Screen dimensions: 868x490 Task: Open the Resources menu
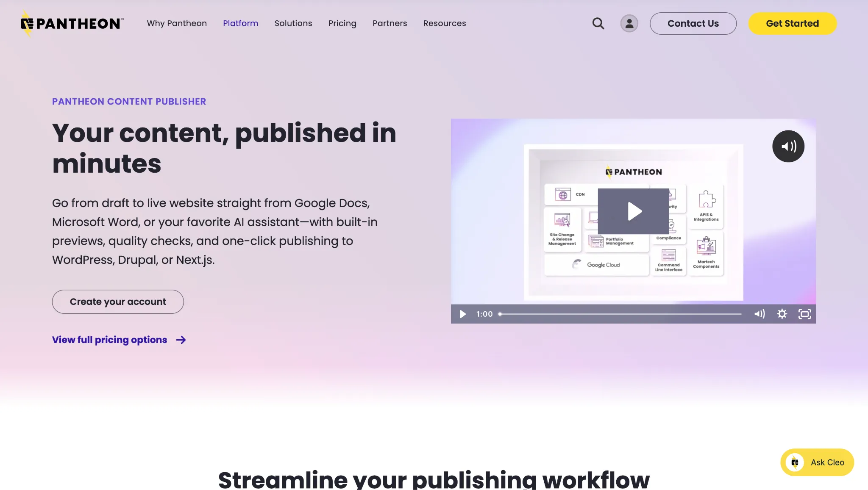pyautogui.click(x=445, y=23)
